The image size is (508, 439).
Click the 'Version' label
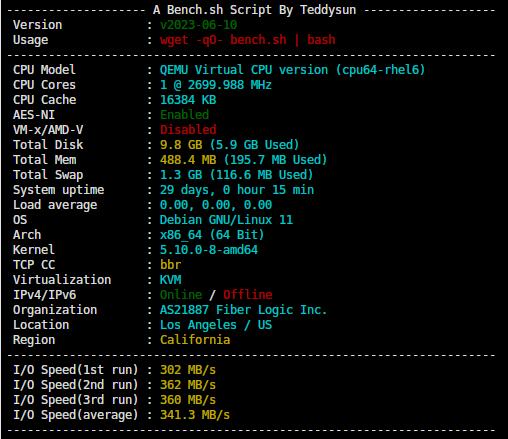click(x=37, y=25)
